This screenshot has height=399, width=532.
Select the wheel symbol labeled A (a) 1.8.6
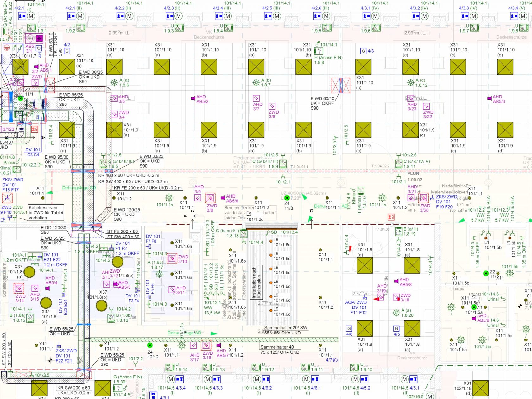pyautogui.click(x=114, y=83)
